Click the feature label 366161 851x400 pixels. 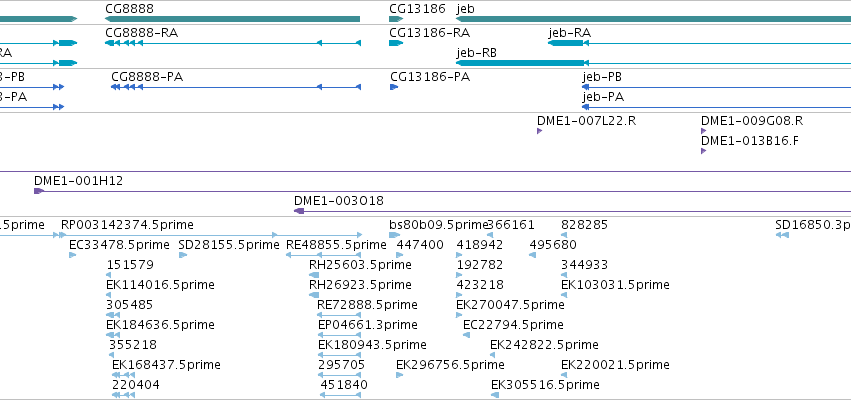(511, 225)
